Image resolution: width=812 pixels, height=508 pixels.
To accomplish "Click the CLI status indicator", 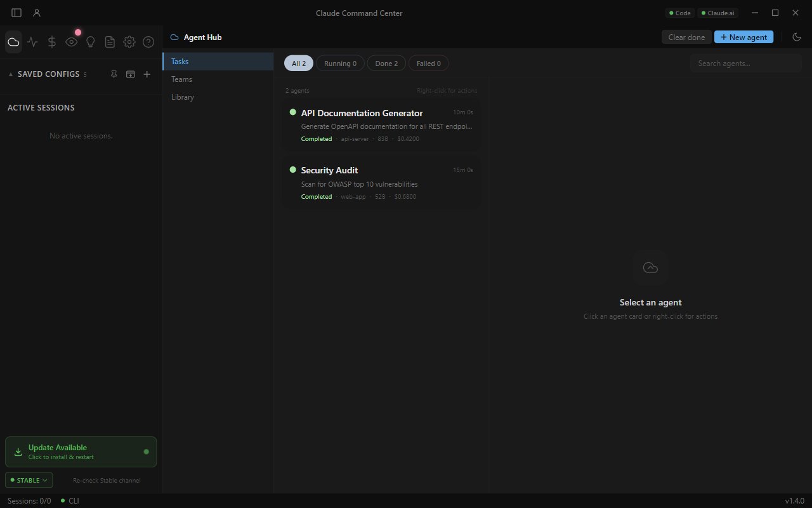I will 70,501.
